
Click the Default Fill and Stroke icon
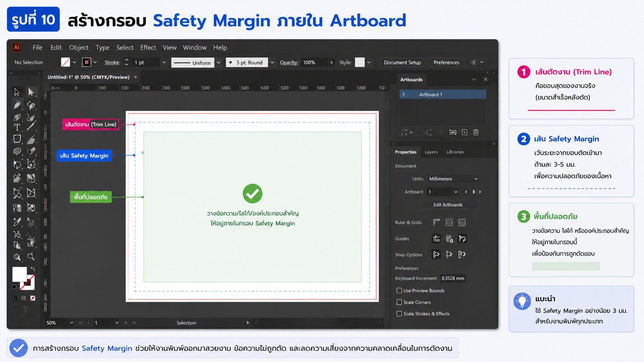pos(15,287)
